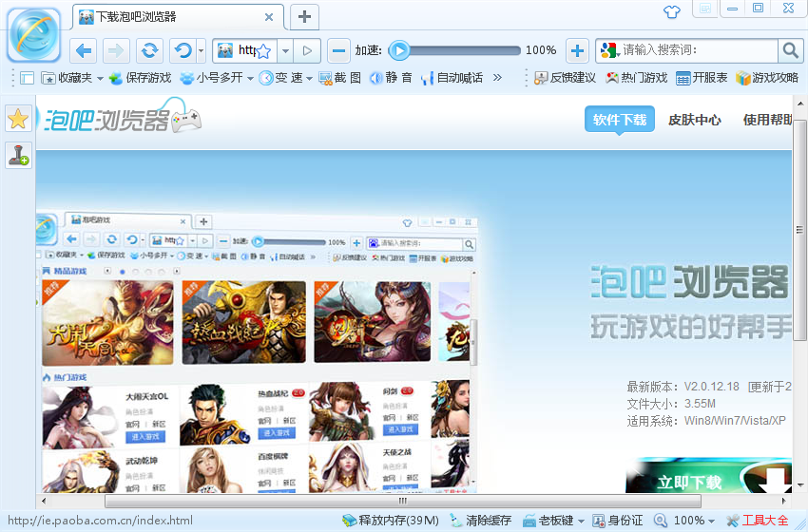808x532 pixels.
Task: Bookmark page with the star in address bar
Action: (x=263, y=51)
